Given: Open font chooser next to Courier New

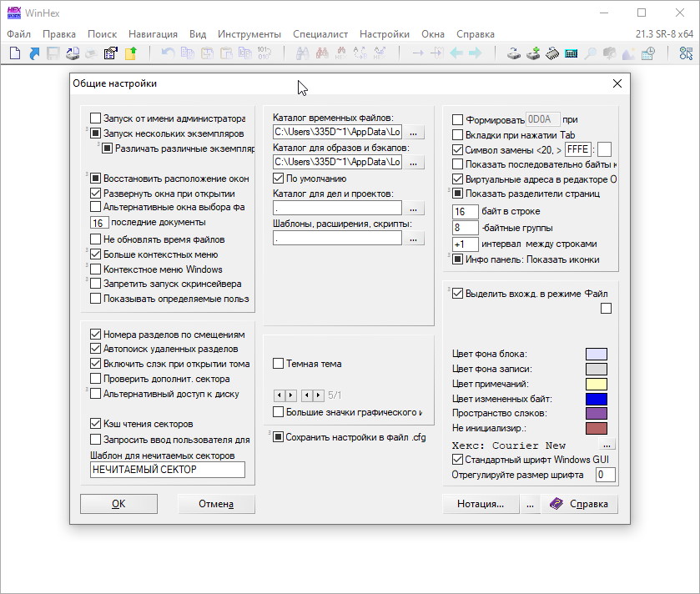Looking at the screenshot, I should [607, 445].
